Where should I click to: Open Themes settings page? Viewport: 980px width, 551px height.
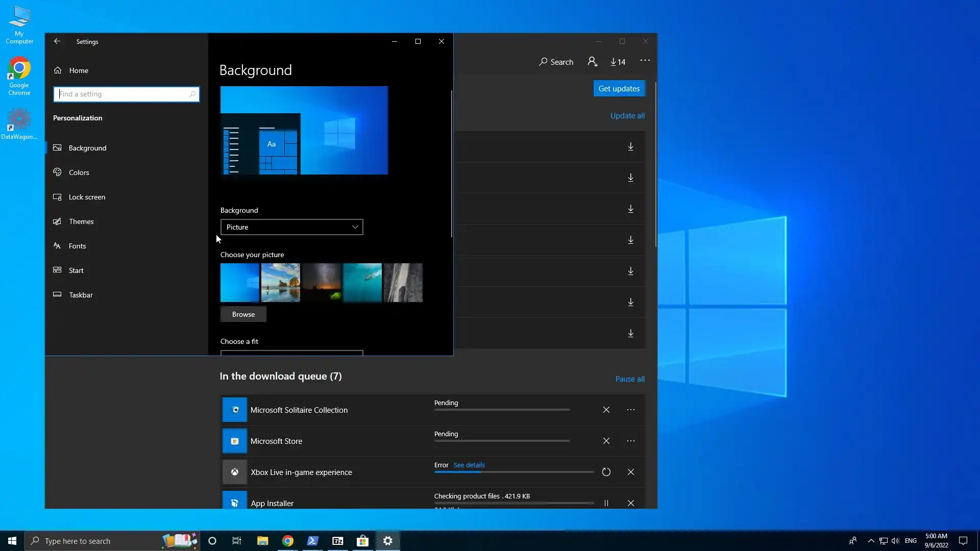coord(81,221)
